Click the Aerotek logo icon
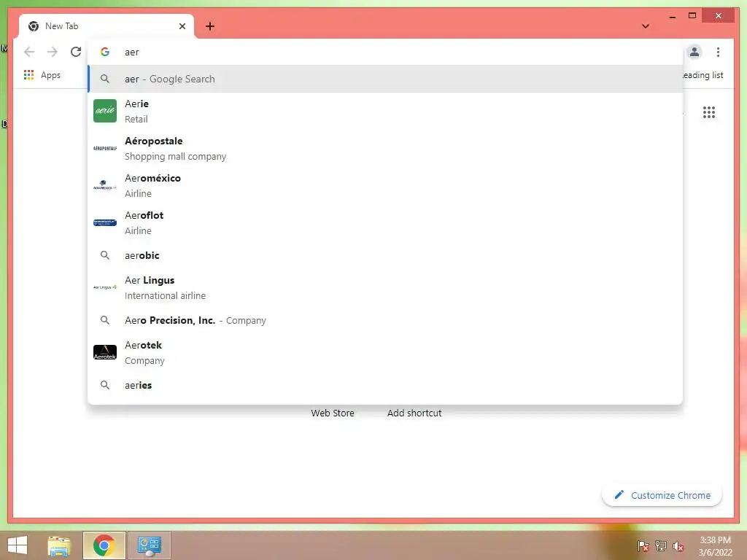The image size is (747, 560). [x=105, y=352]
